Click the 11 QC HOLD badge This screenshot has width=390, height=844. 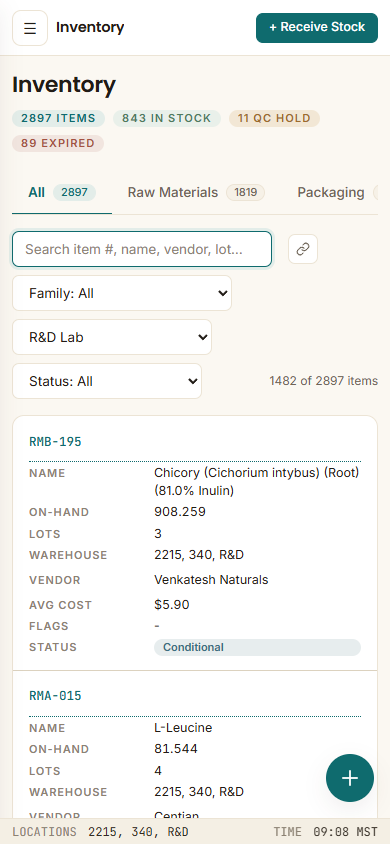274,118
